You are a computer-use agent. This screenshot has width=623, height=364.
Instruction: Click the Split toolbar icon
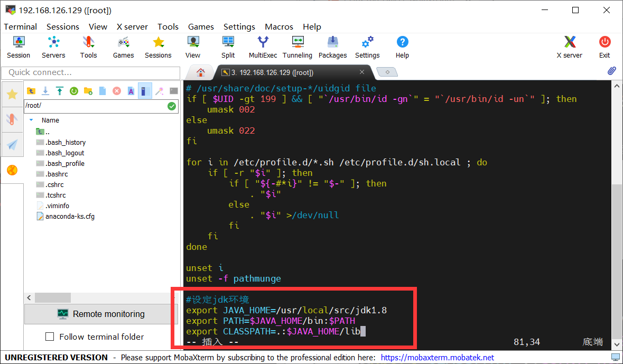pos(228,47)
